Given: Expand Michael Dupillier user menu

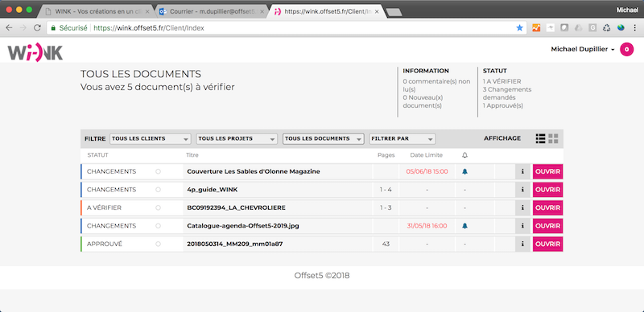Looking at the screenshot, I should [583, 49].
